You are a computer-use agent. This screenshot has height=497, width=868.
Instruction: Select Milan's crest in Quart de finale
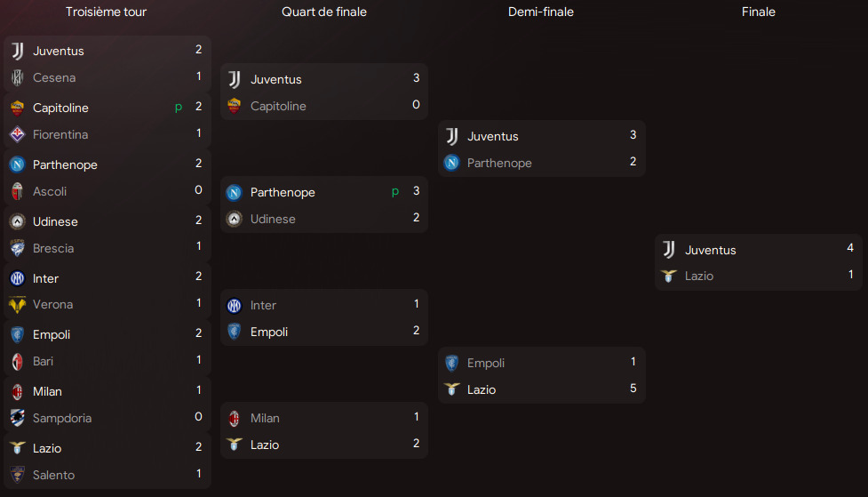click(x=235, y=418)
